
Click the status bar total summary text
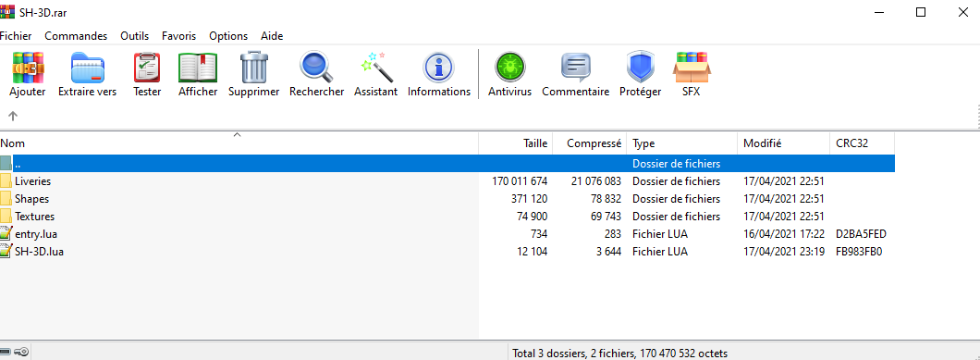click(x=619, y=354)
